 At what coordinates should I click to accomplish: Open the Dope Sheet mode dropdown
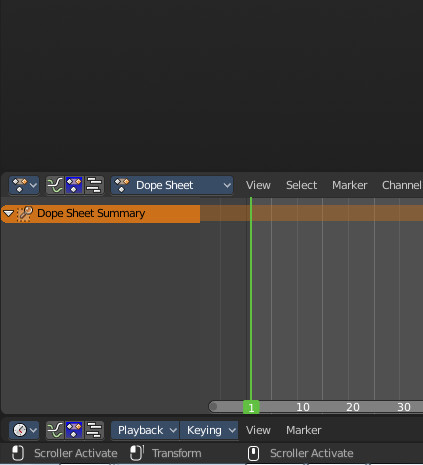(x=172, y=185)
